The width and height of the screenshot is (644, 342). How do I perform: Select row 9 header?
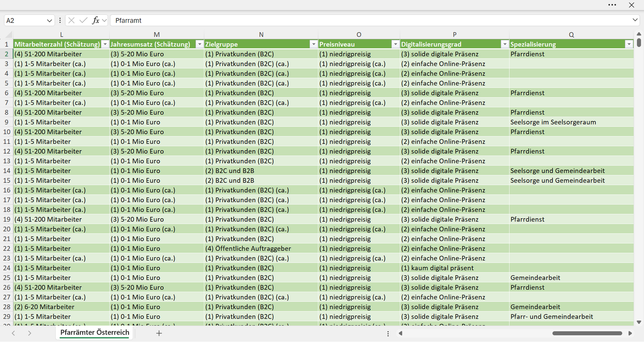pyautogui.click(x=6, y=122)
